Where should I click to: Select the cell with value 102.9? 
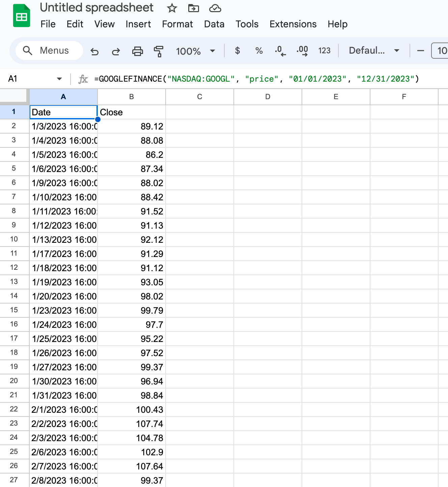coord(132,452)
